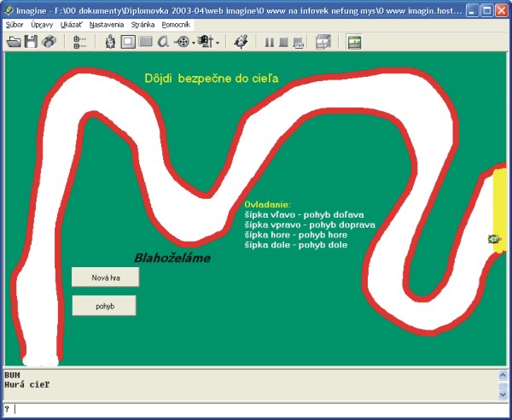
Task: Open project using the folder icon
Action: click(x=14, y=42)
